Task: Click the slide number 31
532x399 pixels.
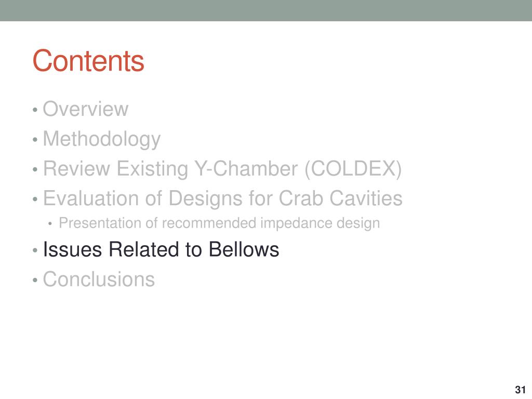Action: pyautogui.click(x=520, y=390)
